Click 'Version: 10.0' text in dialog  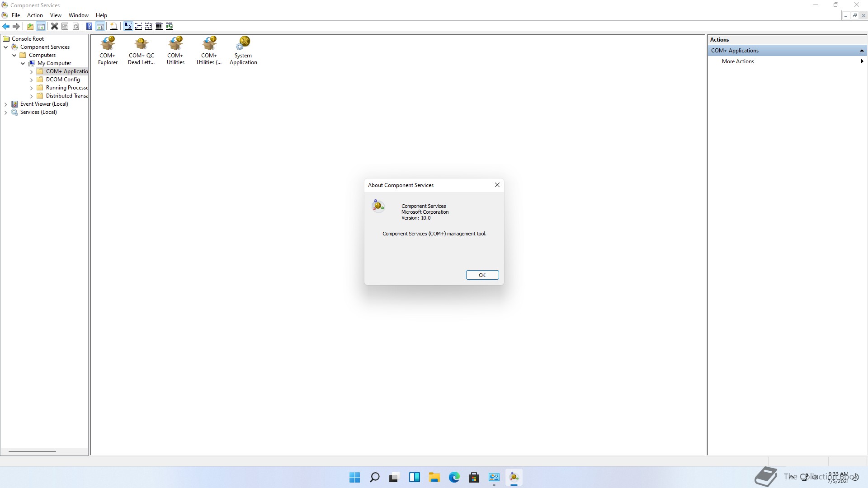click(x=416, y=218)
